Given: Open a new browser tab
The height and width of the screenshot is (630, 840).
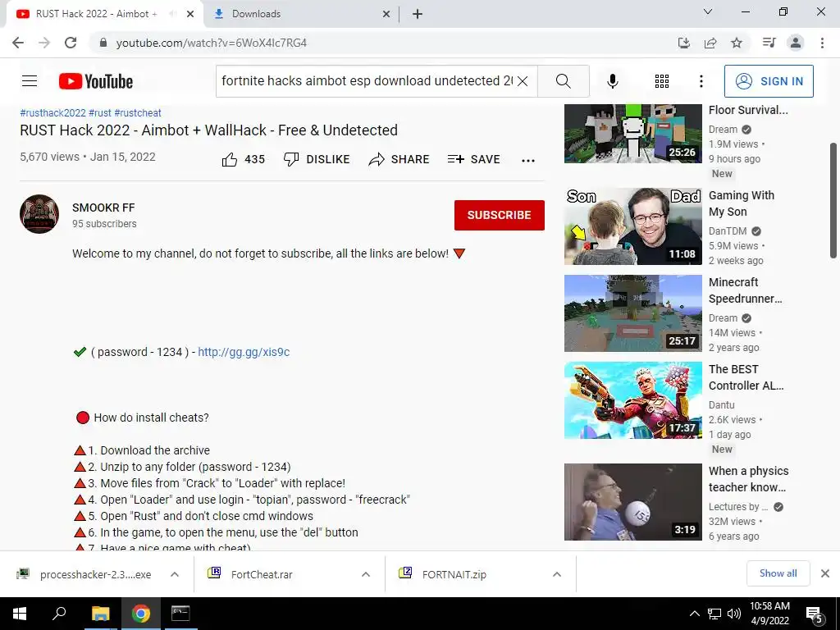Looking at the screenshot, I should coord(418,14).
